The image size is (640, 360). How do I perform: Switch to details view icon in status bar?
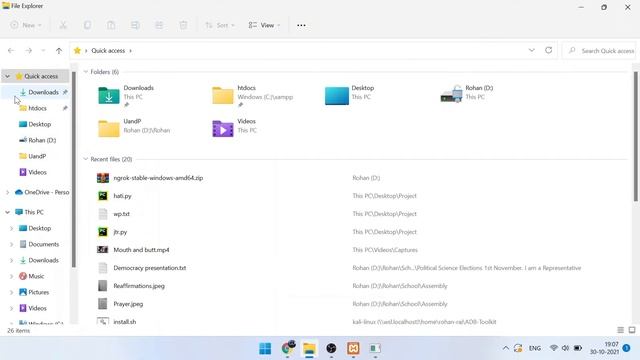coord(620,330)
